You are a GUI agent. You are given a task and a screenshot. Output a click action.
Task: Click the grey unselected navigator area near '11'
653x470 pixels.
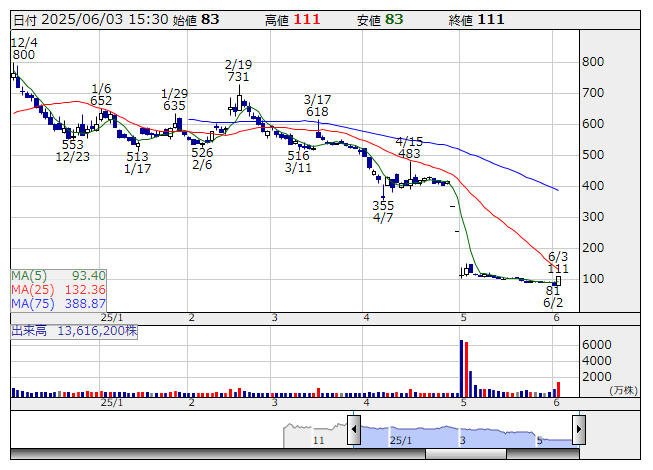coord(315,436)
